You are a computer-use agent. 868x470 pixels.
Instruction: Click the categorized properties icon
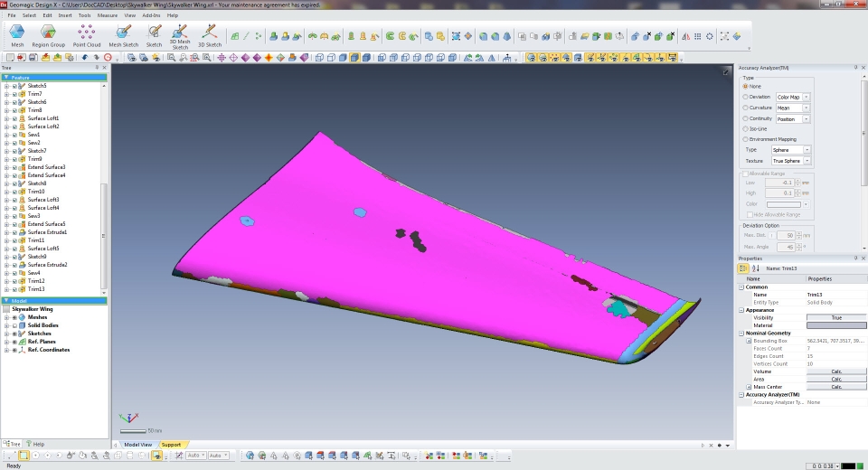743,268
